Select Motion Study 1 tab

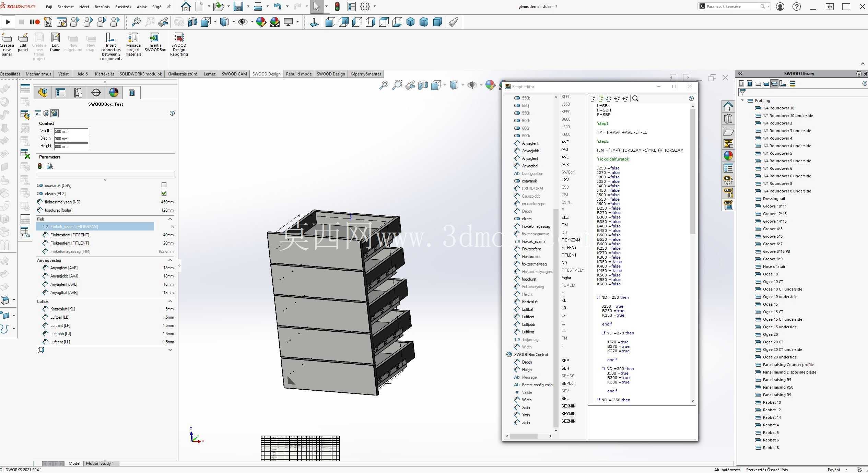coord(100,463)
